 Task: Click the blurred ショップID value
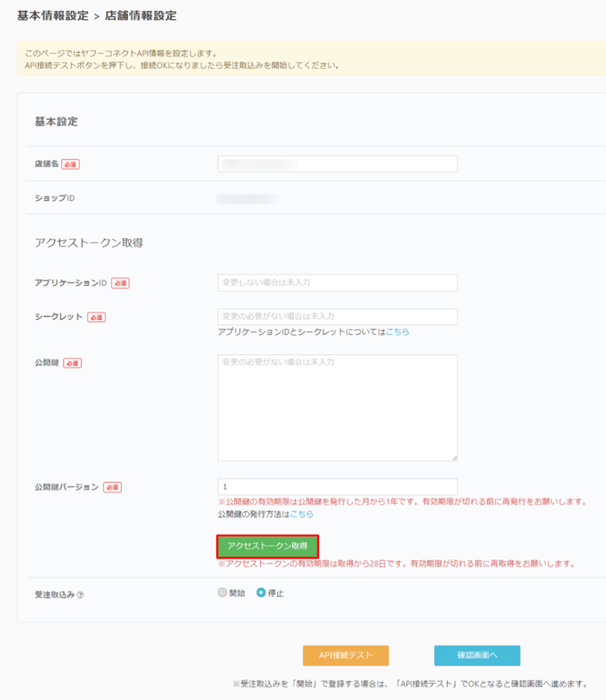[x=247, y=199]
